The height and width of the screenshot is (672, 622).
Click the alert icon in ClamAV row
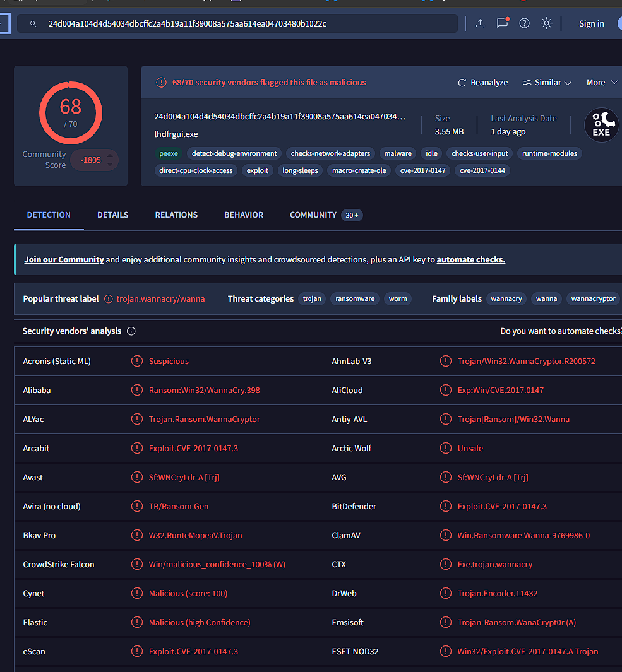click(446, 535)
